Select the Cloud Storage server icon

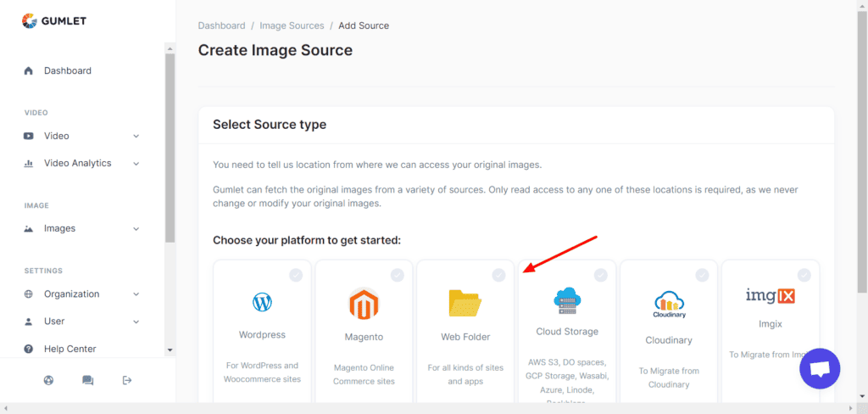point(566,301)
